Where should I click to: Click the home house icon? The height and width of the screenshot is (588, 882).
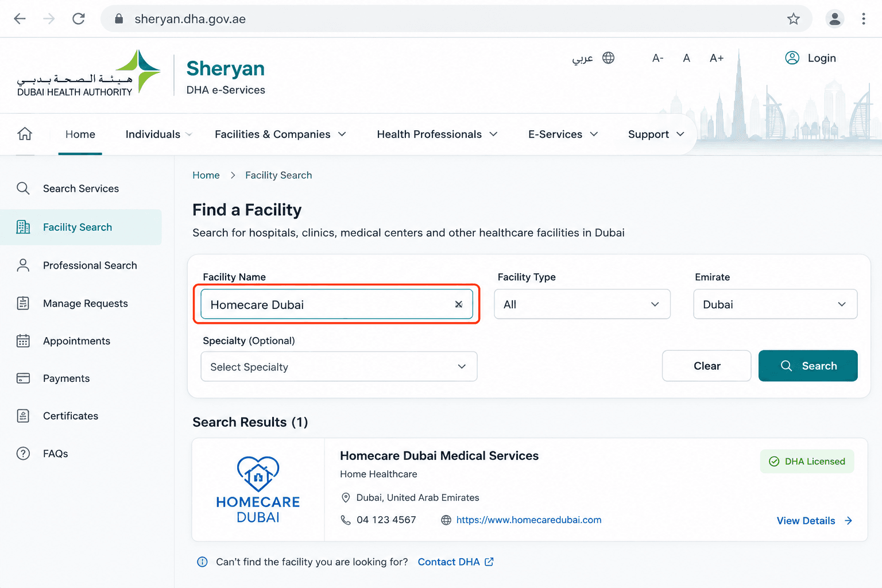(x=25, y=134)
